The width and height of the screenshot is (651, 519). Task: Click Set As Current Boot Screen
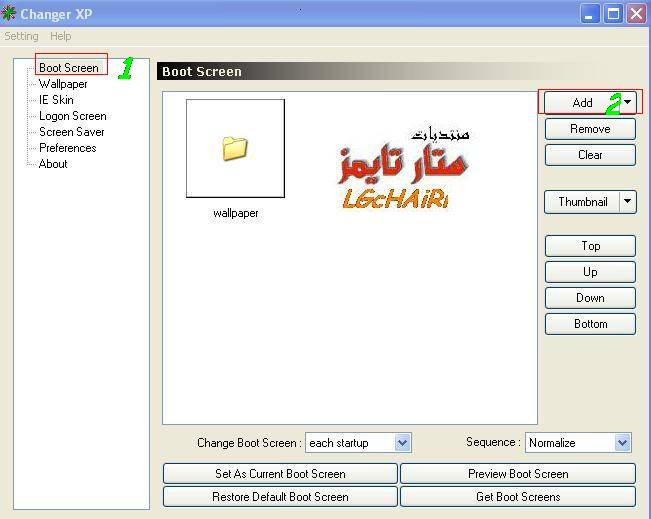(x=280, y=474)
